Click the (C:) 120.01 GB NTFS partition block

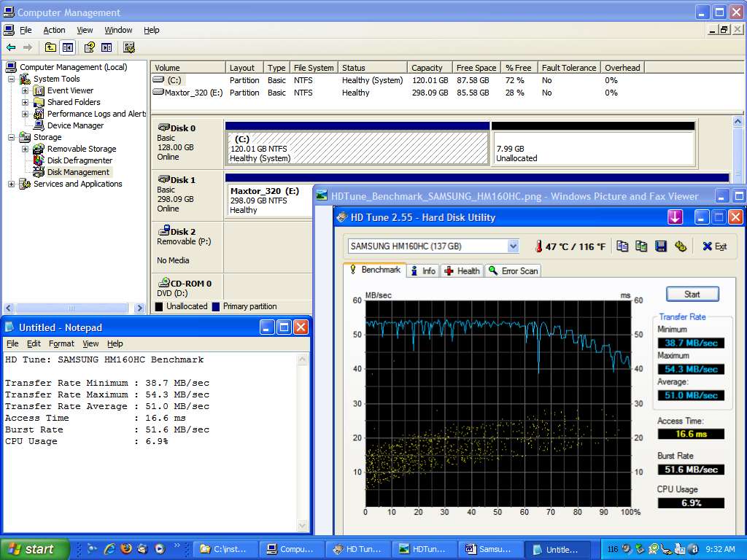(x=357, y=148)
